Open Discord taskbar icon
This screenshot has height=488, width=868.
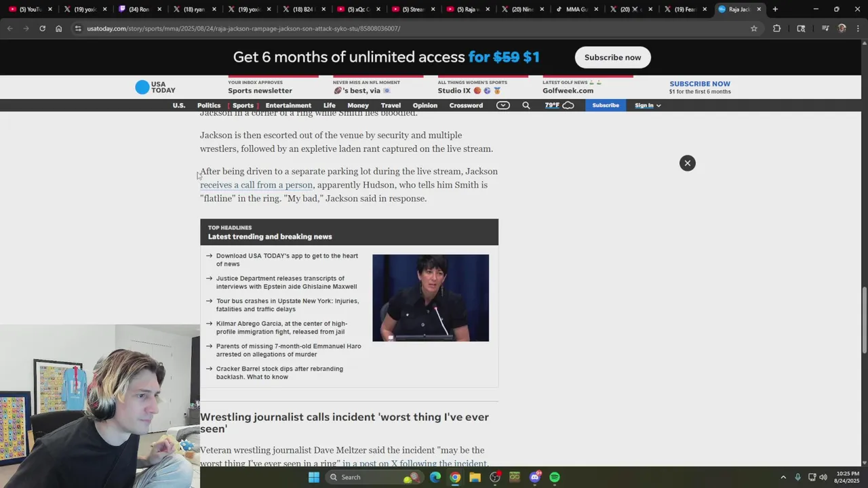[x=535, y=477]
